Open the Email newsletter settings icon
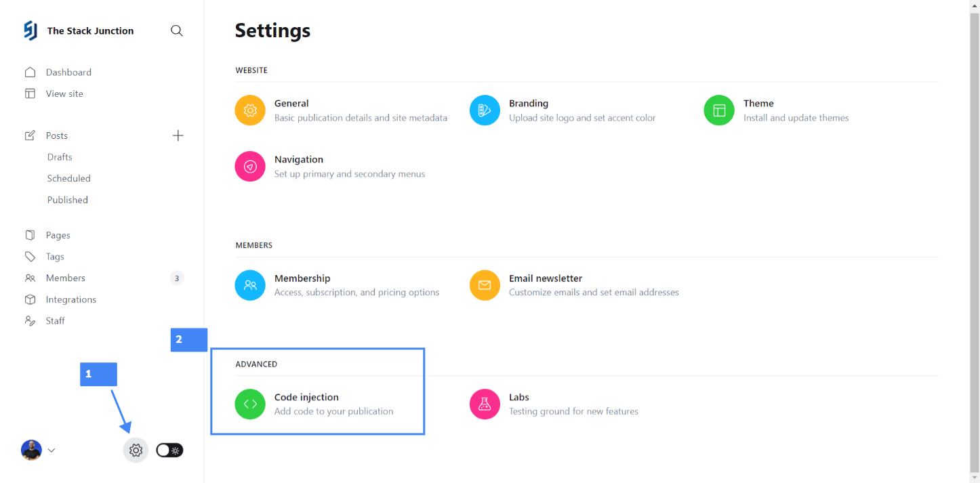980x483 pixels. click(x=485, y=285)
